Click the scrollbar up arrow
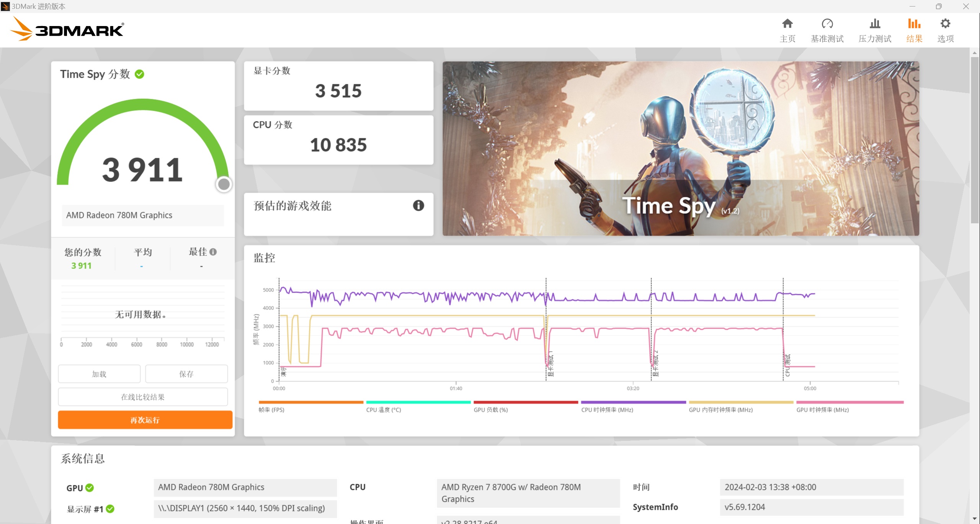 pyautogui.click(x=975, y=53)
